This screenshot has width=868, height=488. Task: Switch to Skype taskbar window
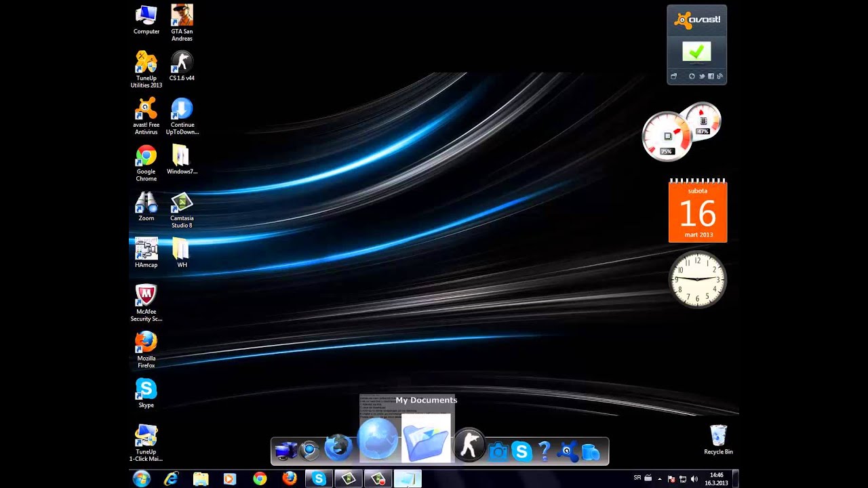click(x=319, y=479)
